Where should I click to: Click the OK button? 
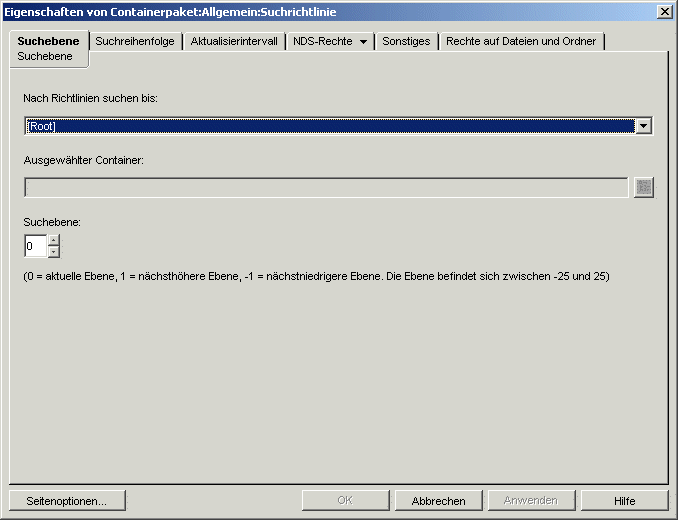click(x=345, y=501)
